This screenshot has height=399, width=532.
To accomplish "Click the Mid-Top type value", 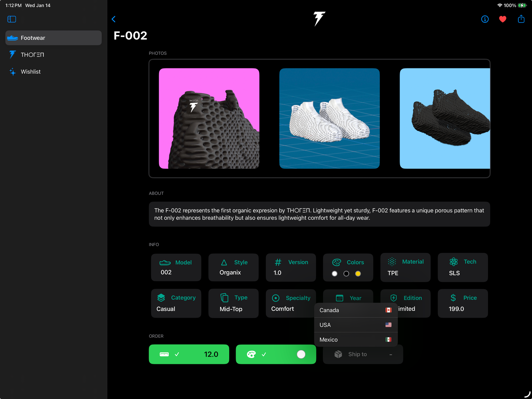I will 231,309.
